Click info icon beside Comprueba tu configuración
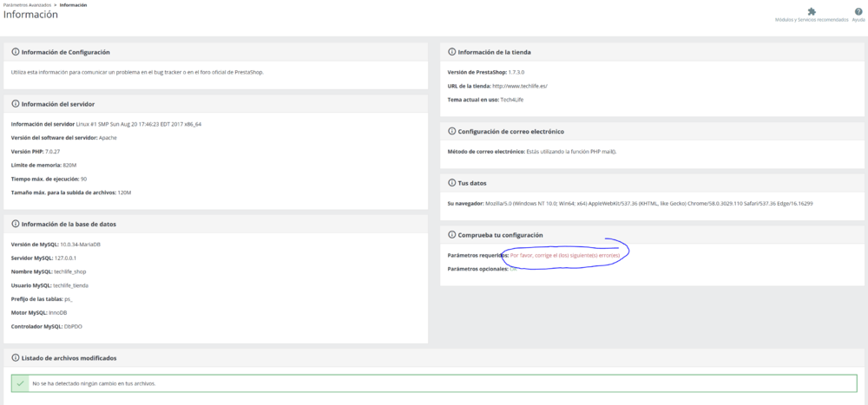This screenshot has width=868, height=405. pos(451,235)
